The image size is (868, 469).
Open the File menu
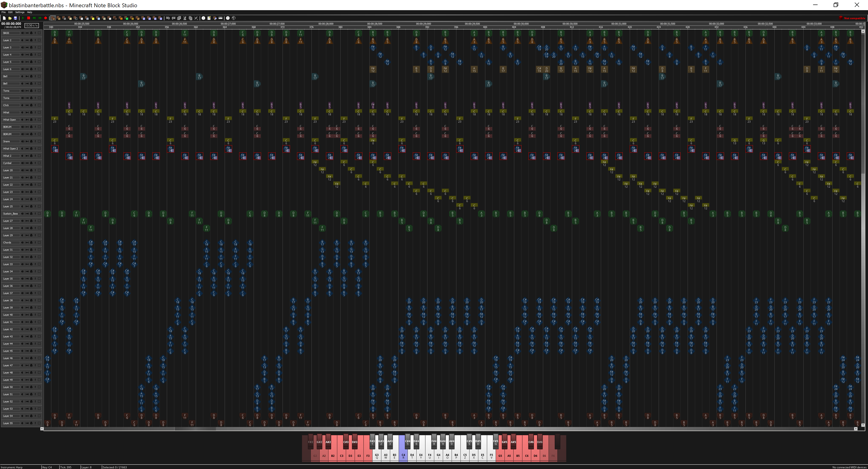(x=3, y=12)
